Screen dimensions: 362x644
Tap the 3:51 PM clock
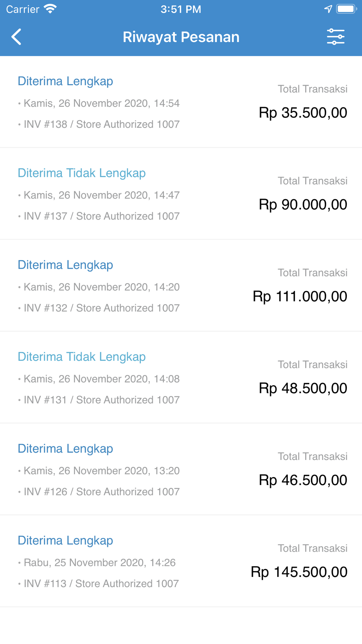181,9
